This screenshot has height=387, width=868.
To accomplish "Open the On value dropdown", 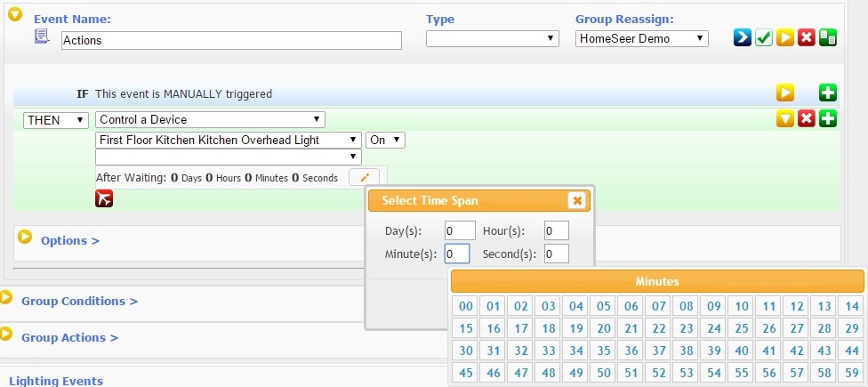I will [x=385, y=140].
